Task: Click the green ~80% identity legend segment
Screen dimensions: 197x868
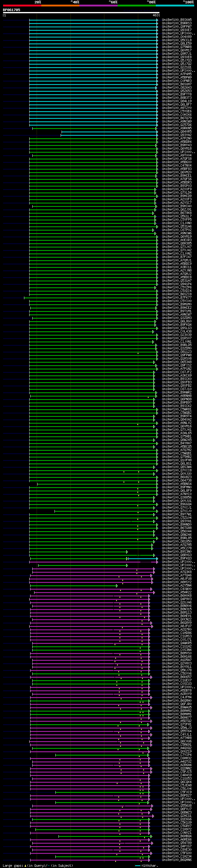Action: pyautogui.click(x=137, y=6)
